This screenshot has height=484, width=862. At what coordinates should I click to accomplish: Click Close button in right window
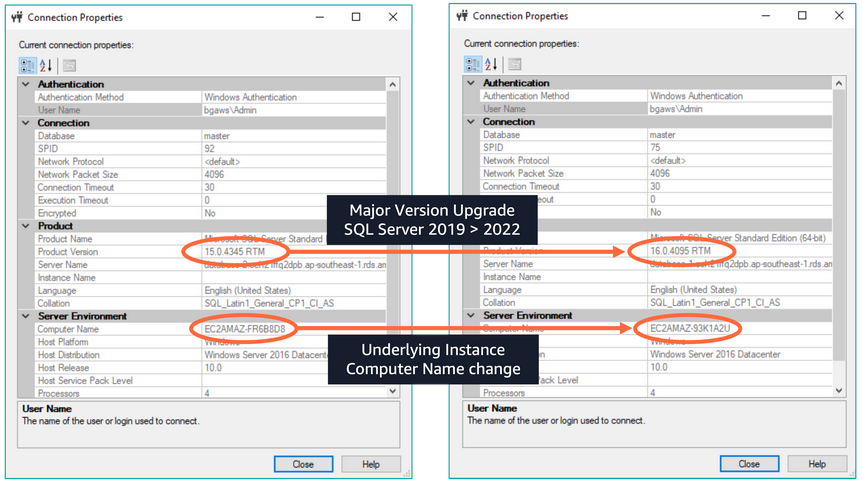749,464
